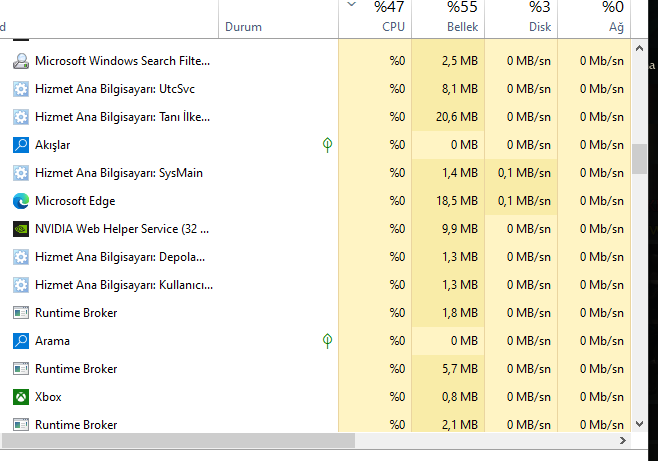This screenshot has width=658, height=461.
Task: Click gear icon of Depola… service host
Action: pyautogui.click(x=21, y=257)
